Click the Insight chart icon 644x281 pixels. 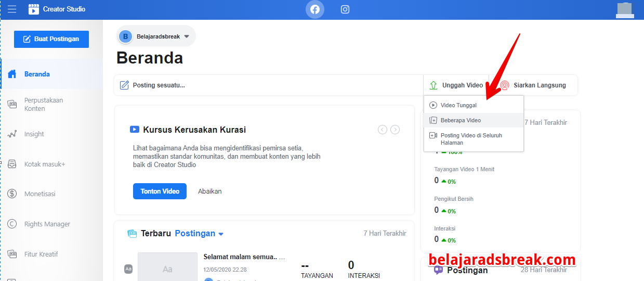[12, 134]
